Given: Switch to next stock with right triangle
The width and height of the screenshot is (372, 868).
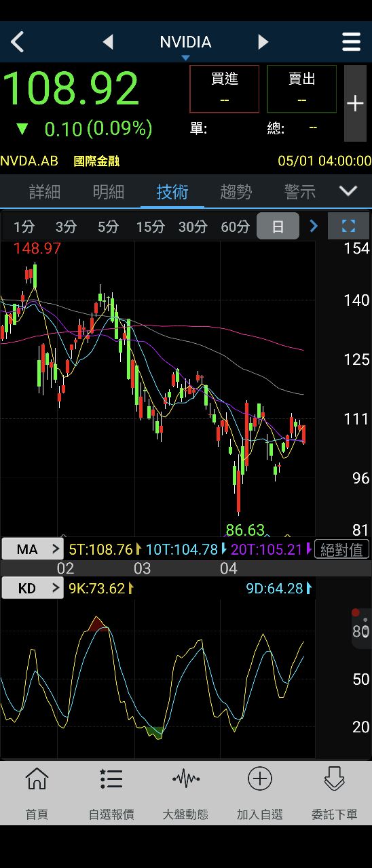Looking at the screenshot, I should point(263,42).
